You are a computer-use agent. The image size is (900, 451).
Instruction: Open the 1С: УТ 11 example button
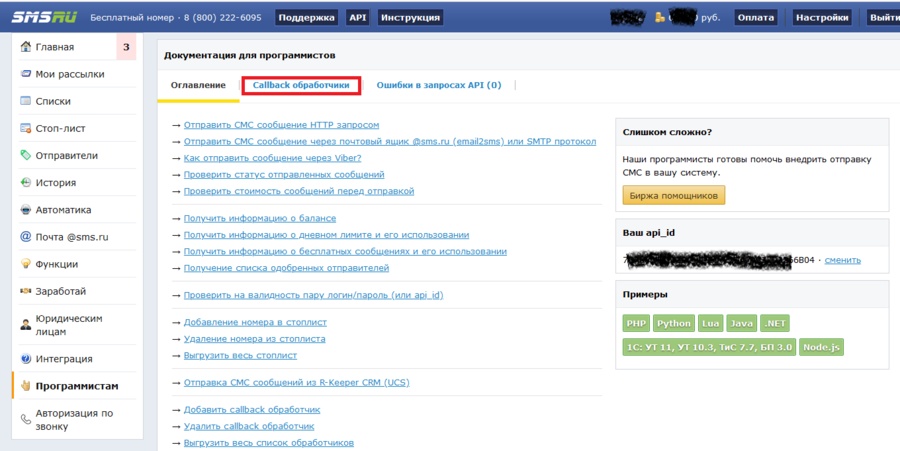pos(709,347)
